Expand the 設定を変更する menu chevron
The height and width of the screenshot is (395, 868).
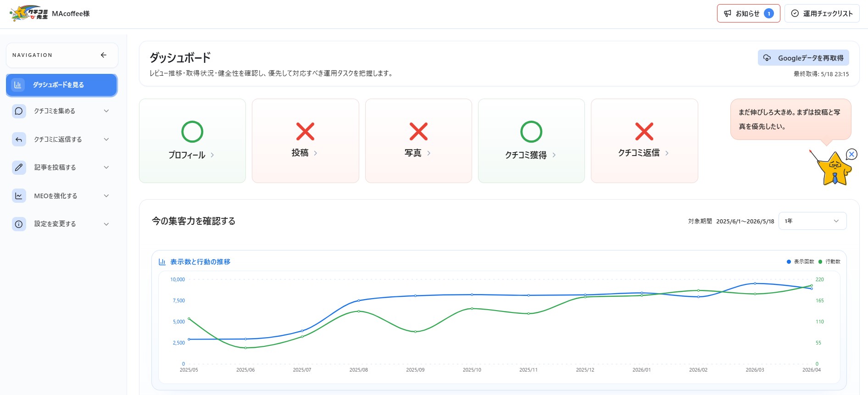(x=106, y=224)
